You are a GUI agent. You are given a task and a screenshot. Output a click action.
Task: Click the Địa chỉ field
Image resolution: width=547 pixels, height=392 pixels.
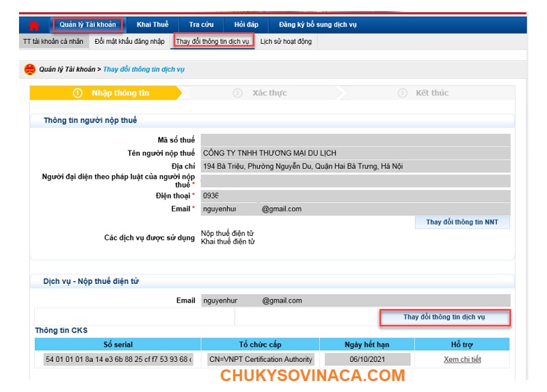tap(355, 167)
